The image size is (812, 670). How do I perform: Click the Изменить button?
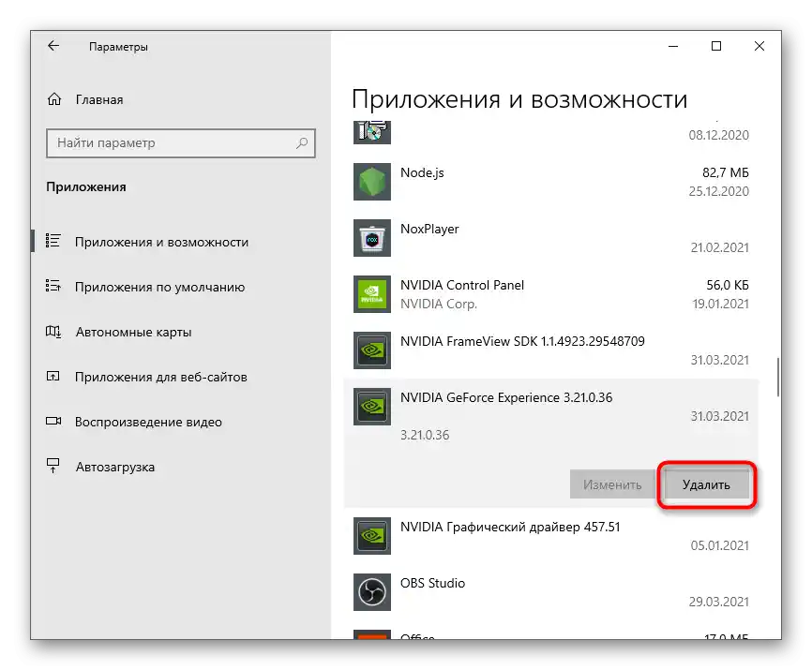coord(612,484)
